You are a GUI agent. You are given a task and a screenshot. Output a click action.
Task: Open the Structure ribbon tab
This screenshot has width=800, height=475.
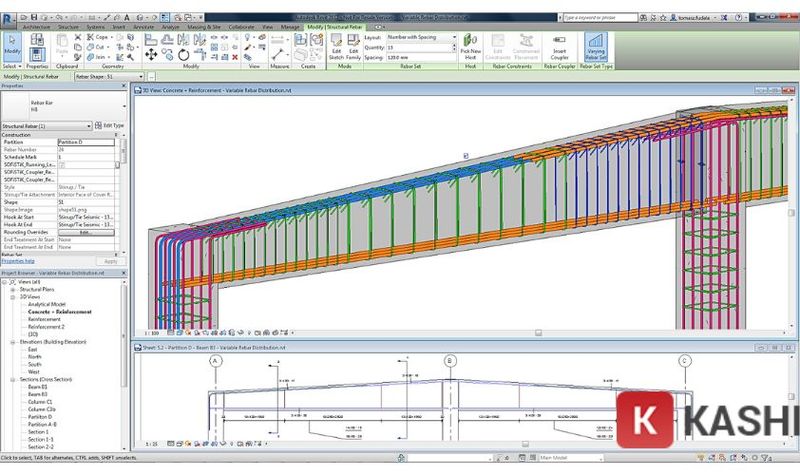coord(68,27)
